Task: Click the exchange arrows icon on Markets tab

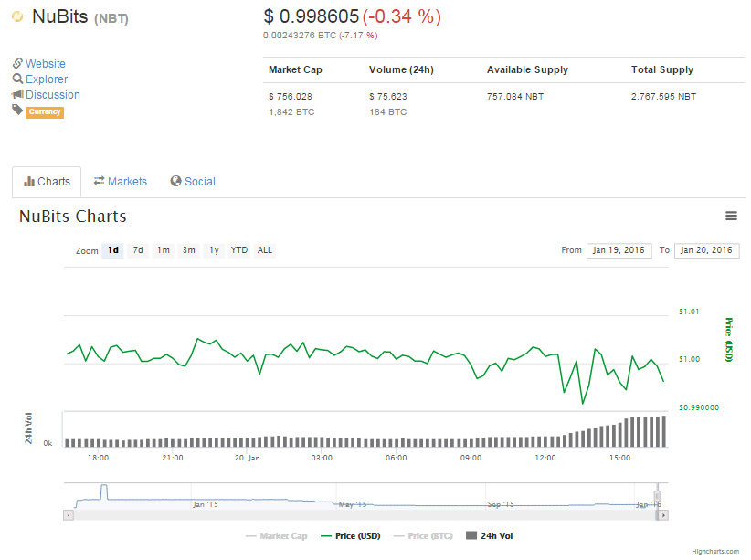Action: pyautogui.click(x=100, y=181)
